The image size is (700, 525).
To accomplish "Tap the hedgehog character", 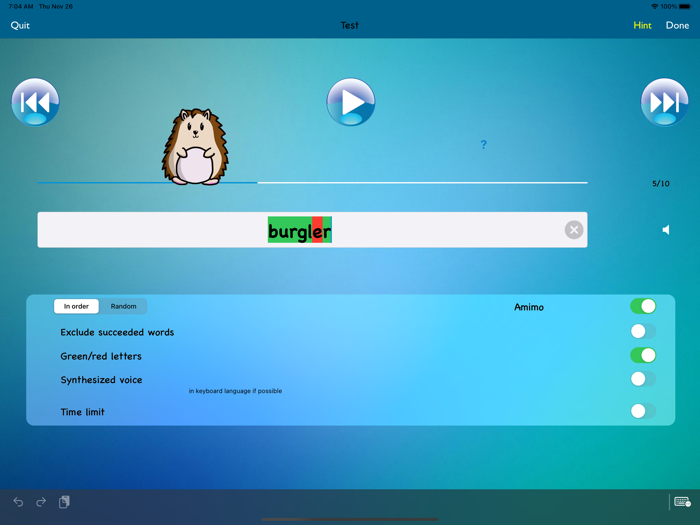I will coord(195,146).
